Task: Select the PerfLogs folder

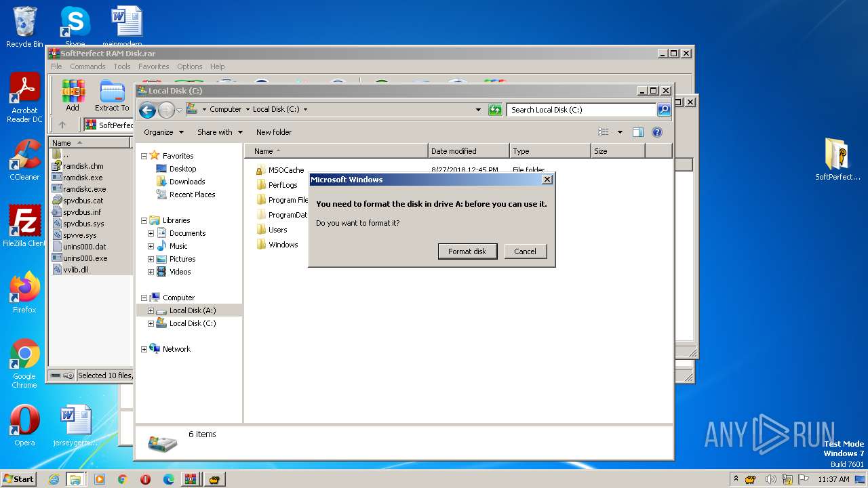Action: click(x=277, y=185)
